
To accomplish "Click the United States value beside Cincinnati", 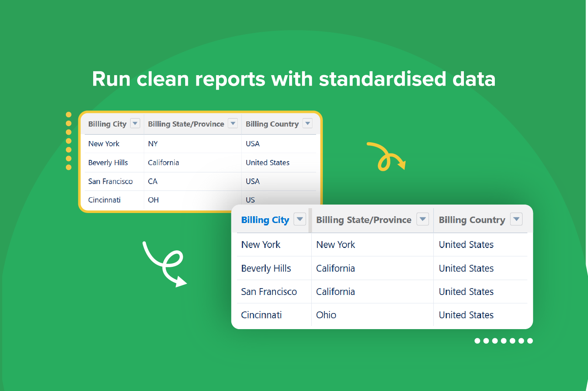I will (466, 315).
